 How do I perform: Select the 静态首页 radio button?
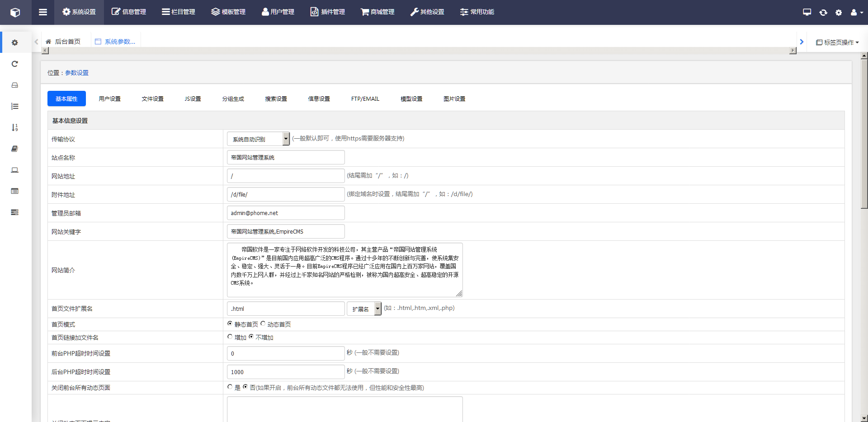(230, 324)
